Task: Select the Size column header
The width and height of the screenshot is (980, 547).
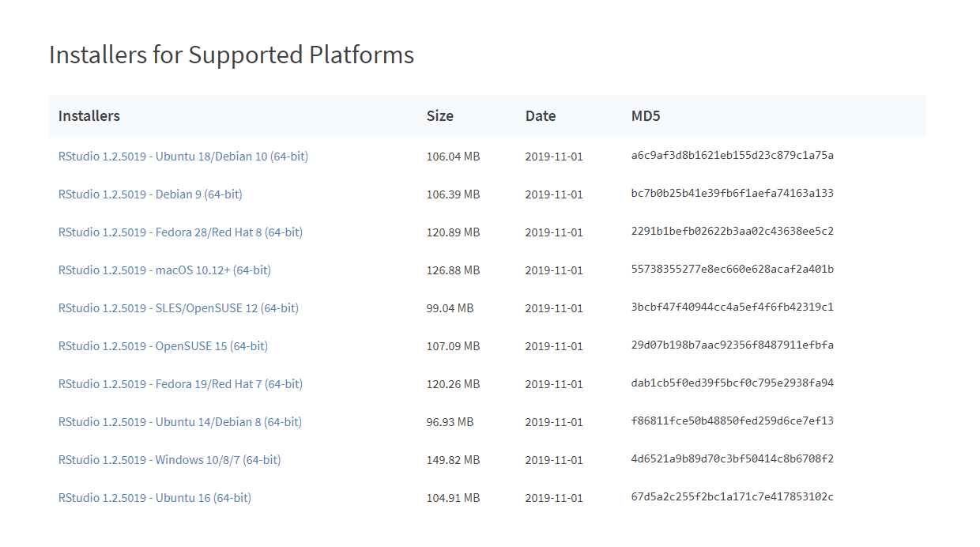Action: point(440,115)
